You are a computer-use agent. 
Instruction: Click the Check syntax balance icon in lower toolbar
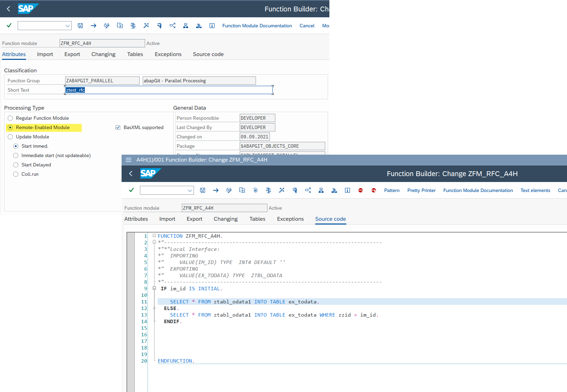click(268, 190)
